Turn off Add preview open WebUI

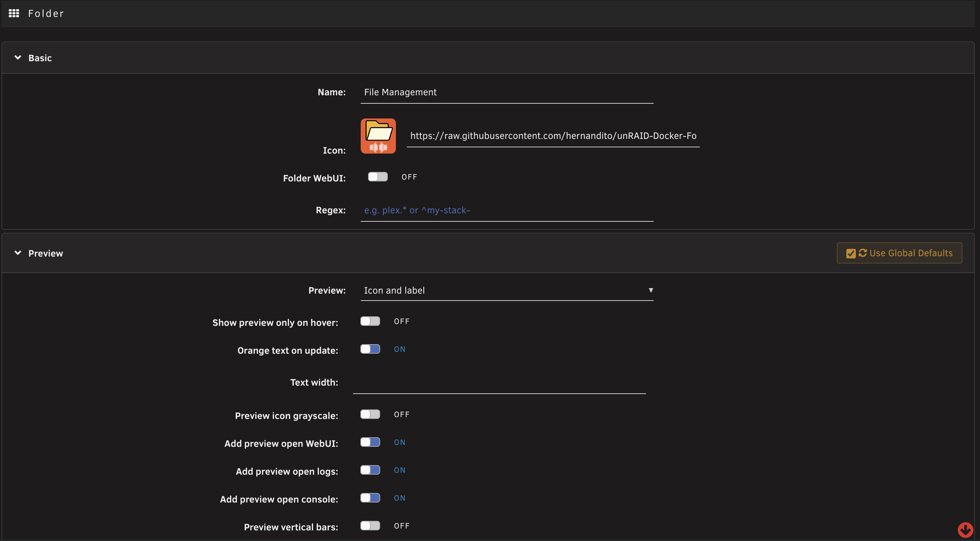[x=370, y=442]
